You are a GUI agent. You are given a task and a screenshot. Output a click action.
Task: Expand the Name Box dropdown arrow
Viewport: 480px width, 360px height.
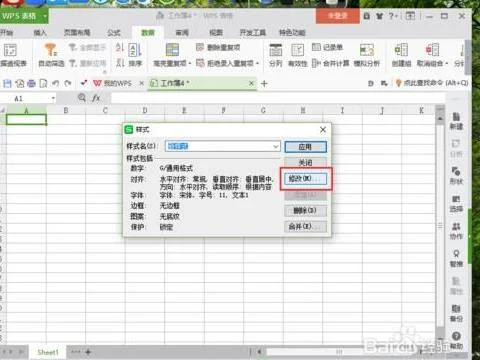tap(53, 98)
